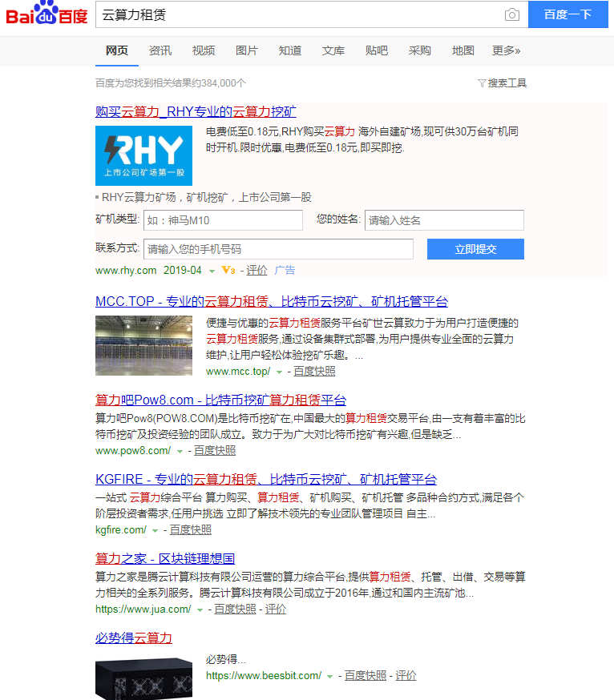Click the https://www.jua.com/ URL
This screenshot has width=614, height=700.
(143, 609)
